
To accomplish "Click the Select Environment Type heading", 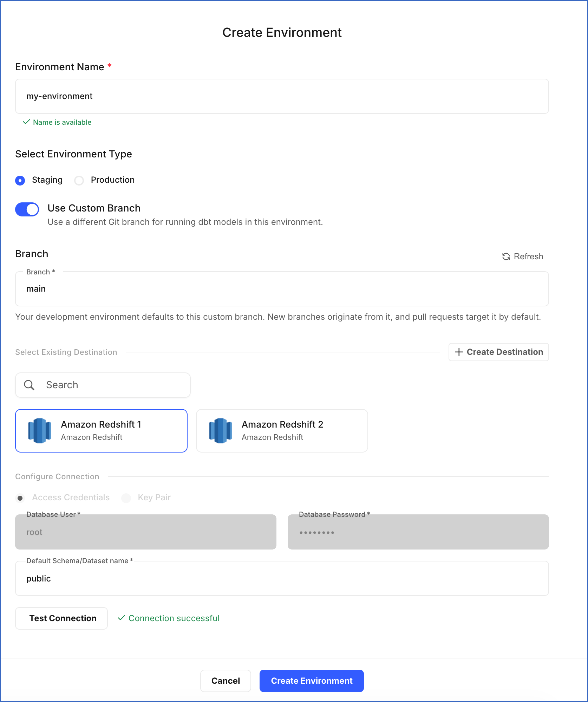I will point(74,154).
